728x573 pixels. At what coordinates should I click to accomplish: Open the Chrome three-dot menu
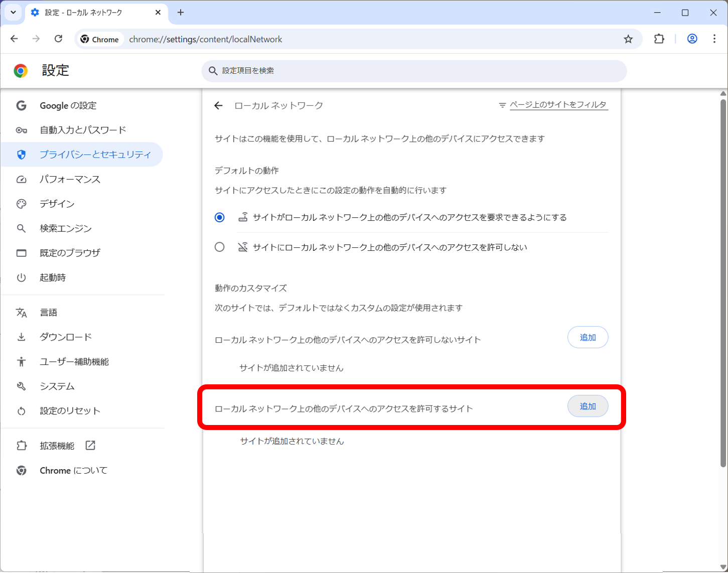tap(714, 39)
